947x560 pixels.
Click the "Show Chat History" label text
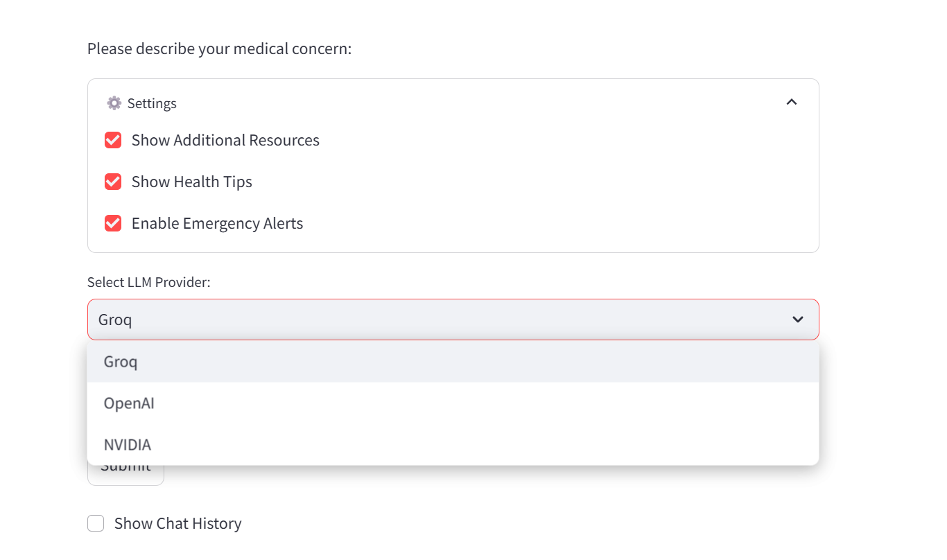click(x=177, y=523)
